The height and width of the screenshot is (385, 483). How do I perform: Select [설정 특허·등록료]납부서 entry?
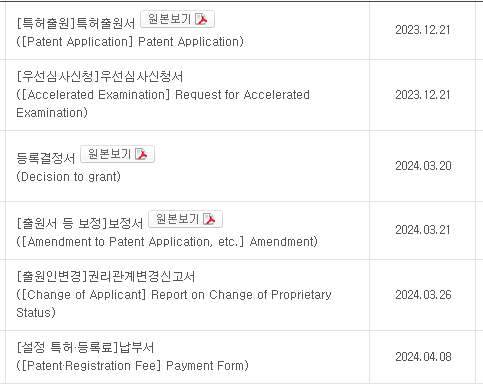tap(86, 348)
